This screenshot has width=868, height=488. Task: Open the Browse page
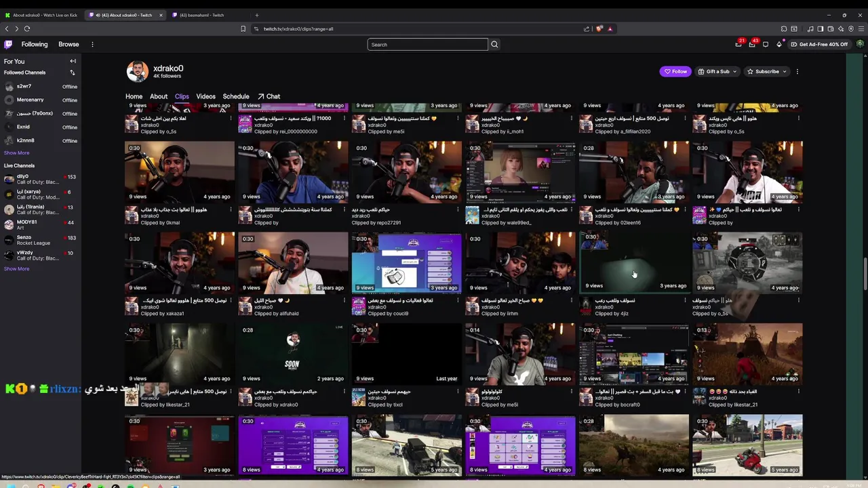tap(68, 44)
